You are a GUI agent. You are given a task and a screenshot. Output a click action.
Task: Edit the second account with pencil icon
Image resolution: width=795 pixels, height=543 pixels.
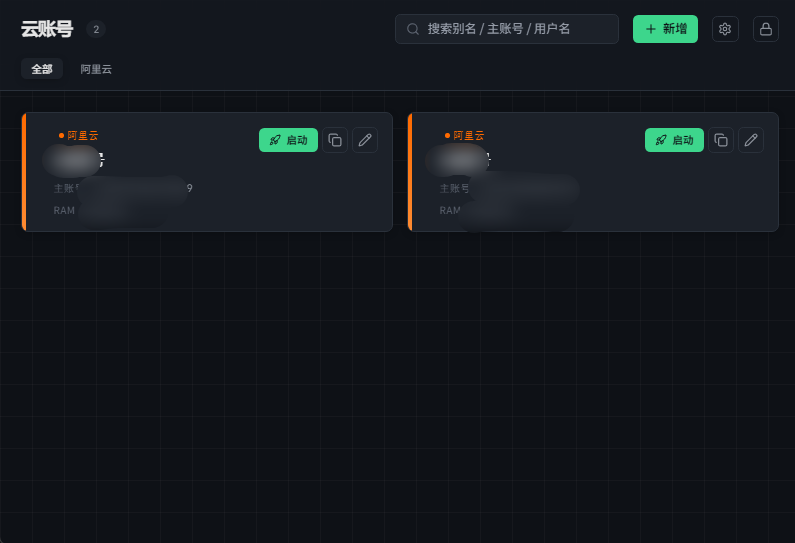click(751, 140)
